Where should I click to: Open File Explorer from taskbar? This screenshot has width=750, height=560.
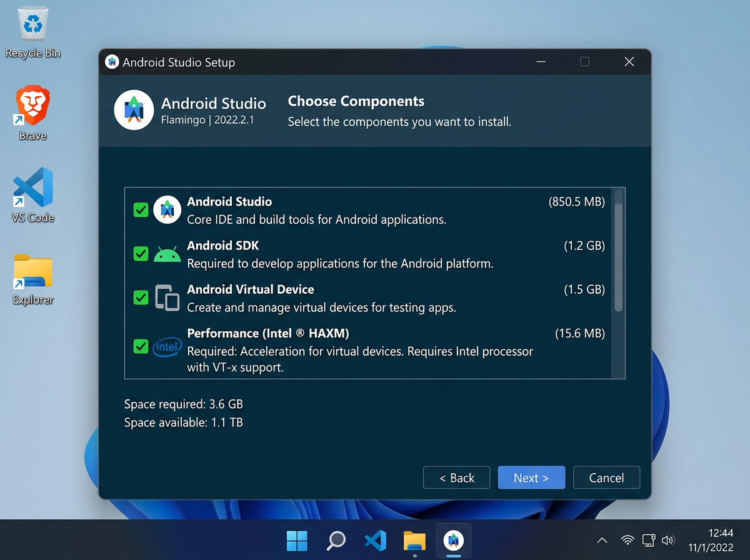[x=414, y=541]
